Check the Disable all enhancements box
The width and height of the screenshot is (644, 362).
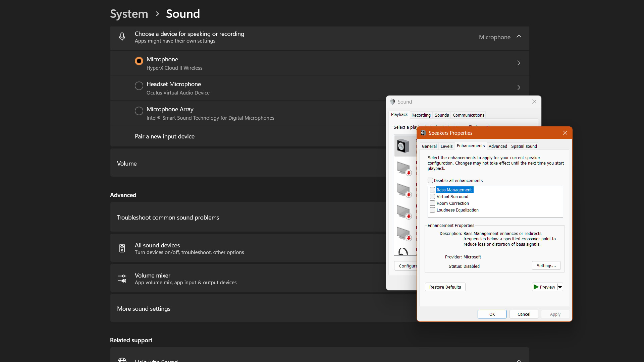tap(430, 180)
